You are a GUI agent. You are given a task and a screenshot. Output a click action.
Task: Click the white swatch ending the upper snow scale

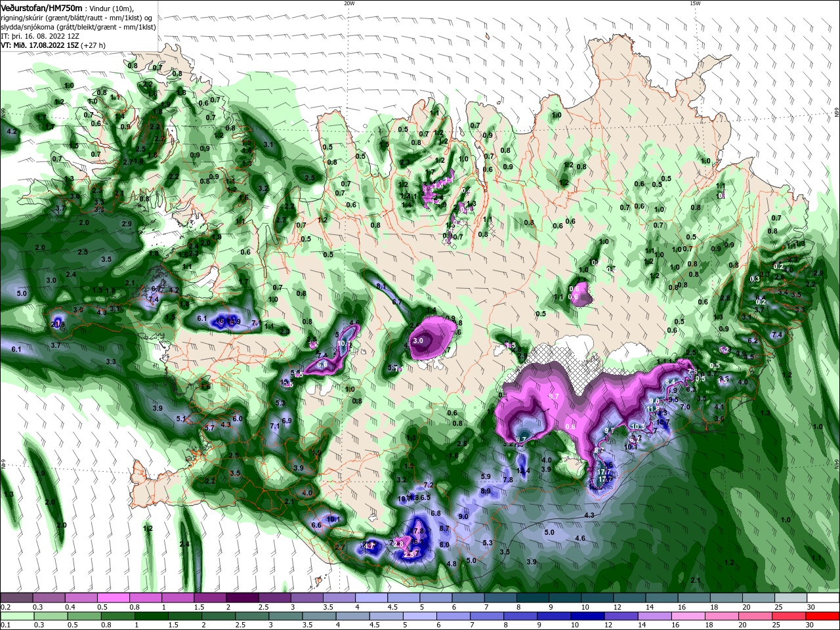823,598
